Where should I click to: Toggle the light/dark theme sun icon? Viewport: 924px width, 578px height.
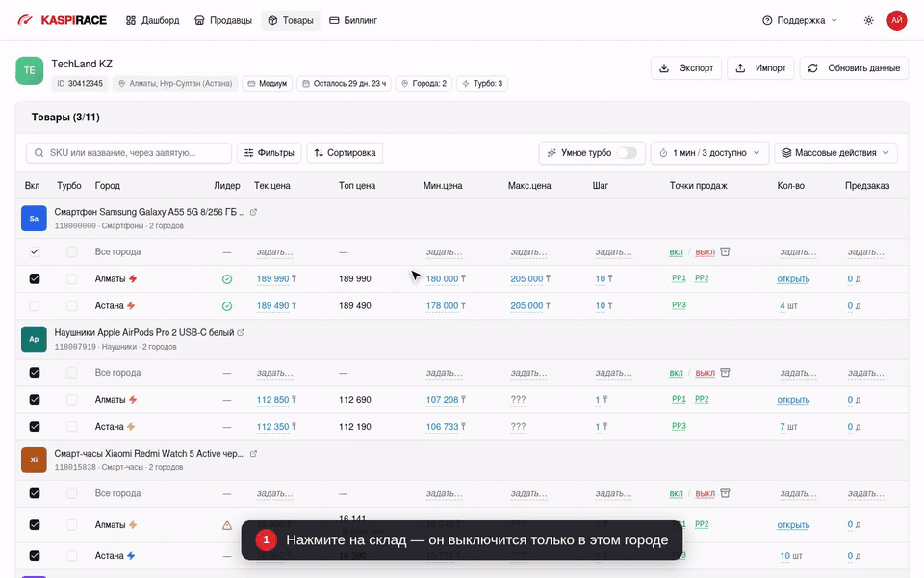coord(868,20)
